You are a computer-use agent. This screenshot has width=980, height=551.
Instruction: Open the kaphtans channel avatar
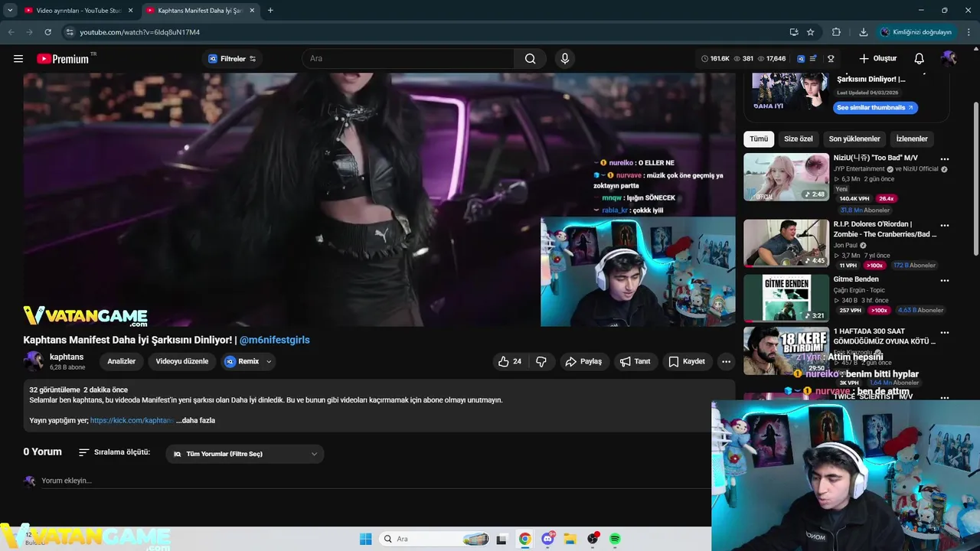[x=34, y=361]
